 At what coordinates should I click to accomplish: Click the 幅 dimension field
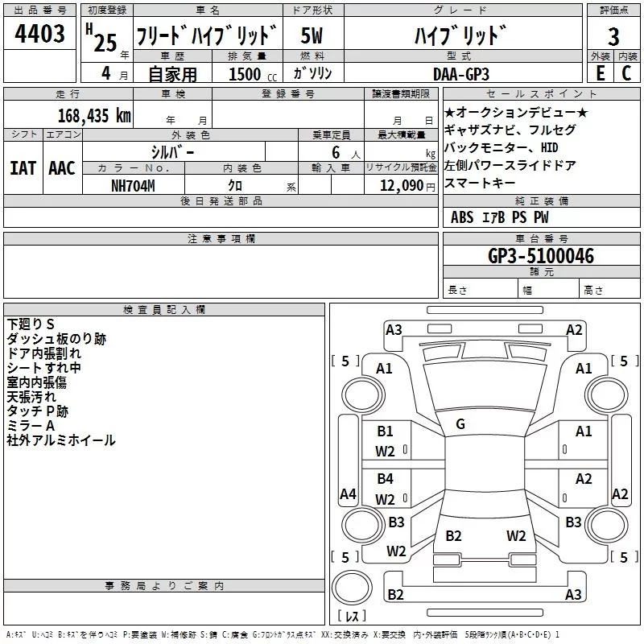pyautogui.click(x=549, y=290)
